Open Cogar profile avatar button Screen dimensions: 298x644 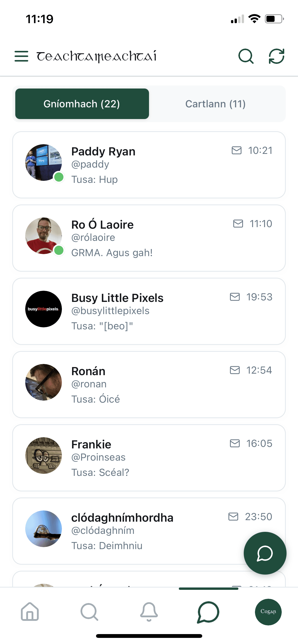(x=268, y=611)
